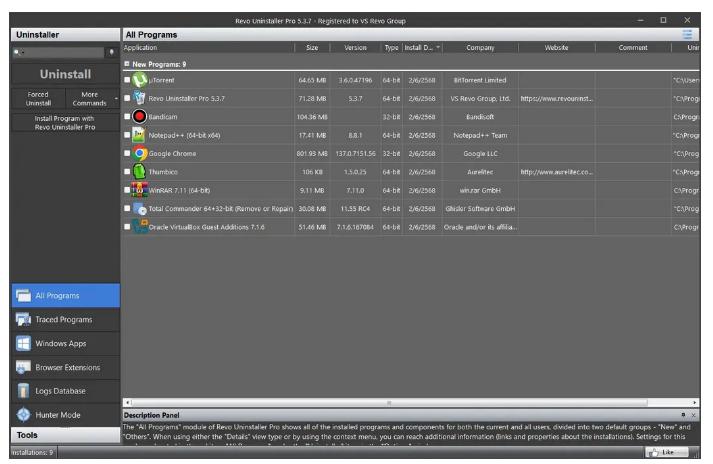Click the Browser Extensions sidebar icon
713x464 pixels.
point(23,367)
